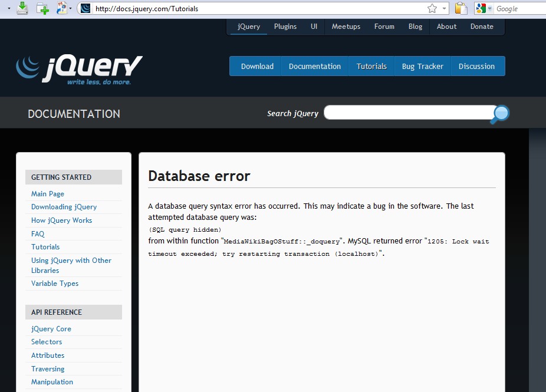546x392 pixels.
Task: Open the dropdown arrow at far left of toolbar
Action: [9, 8]
